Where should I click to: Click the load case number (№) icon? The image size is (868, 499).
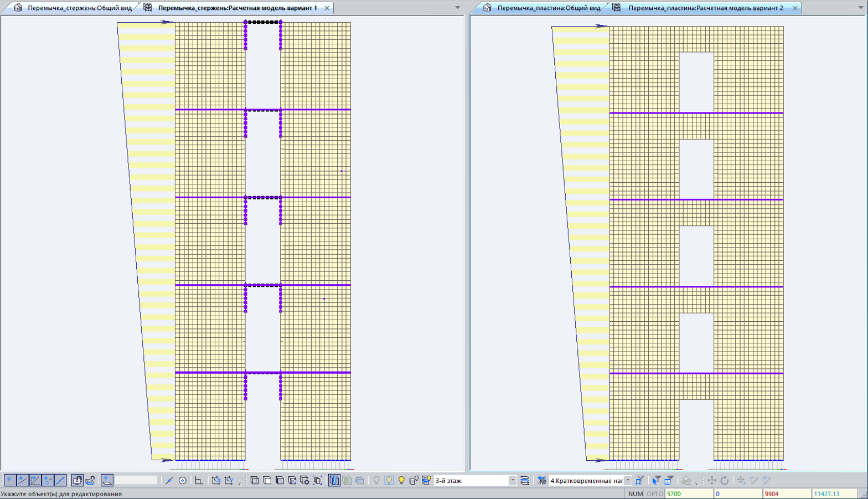click(x=541, y=480)
